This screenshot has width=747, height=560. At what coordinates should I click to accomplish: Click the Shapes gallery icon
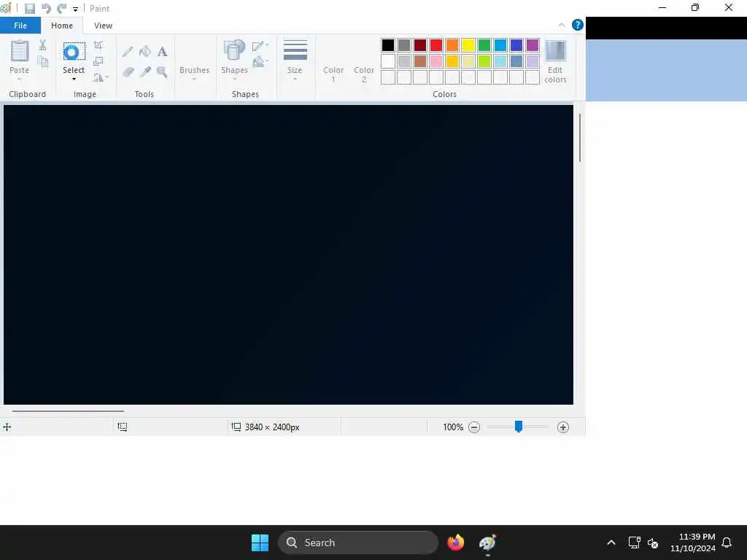point(234,51)
